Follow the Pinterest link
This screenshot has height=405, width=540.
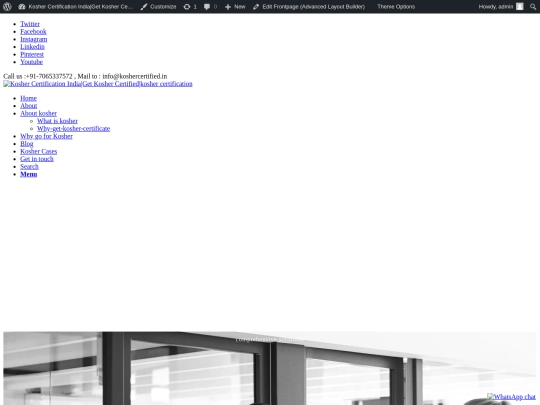point(32,54)
